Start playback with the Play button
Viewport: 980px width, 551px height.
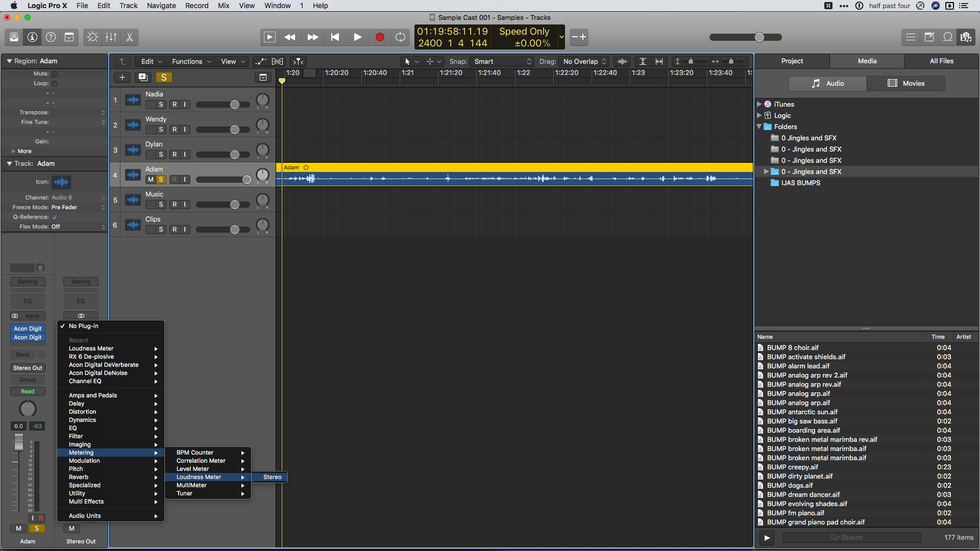point(357,37)
